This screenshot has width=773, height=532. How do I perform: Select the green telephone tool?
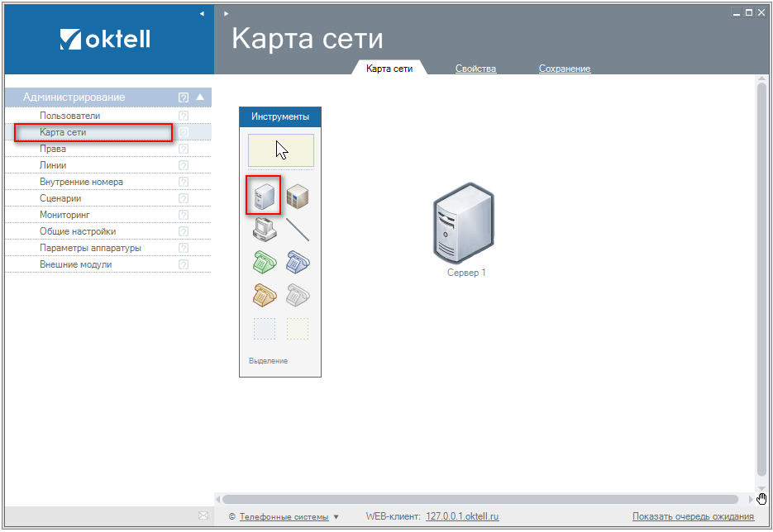click(264, 262)
